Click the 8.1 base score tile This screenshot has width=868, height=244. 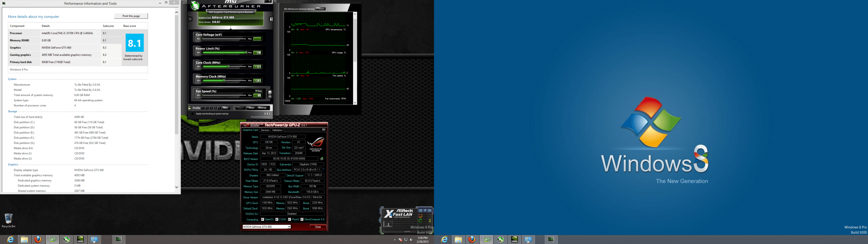click(x=134, y=43)
